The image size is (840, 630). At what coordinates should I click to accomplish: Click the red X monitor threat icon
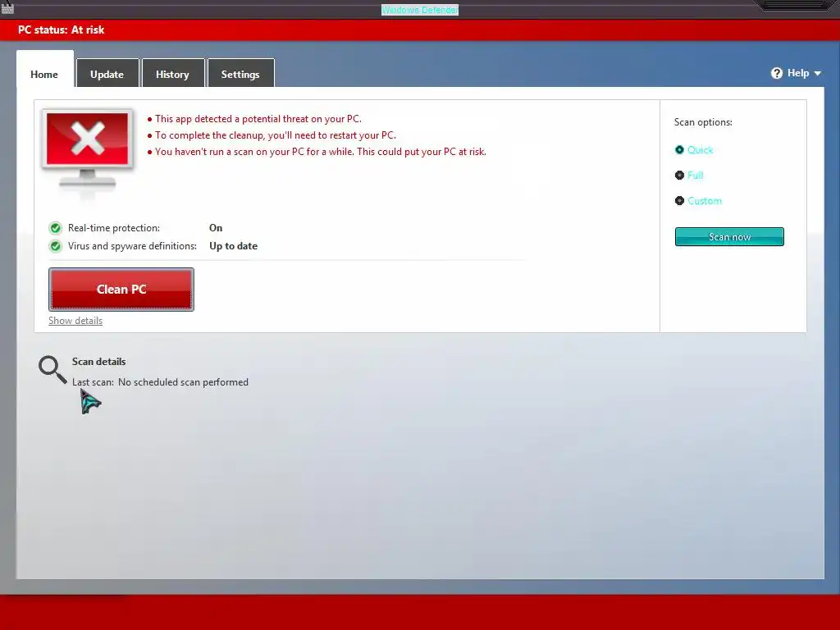coord(87,150)
